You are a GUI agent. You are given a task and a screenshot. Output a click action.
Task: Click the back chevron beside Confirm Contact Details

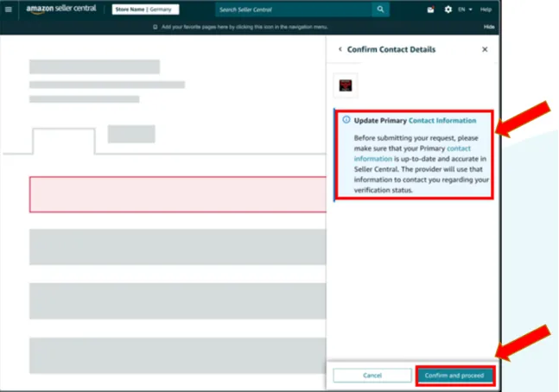click(340, 49)
